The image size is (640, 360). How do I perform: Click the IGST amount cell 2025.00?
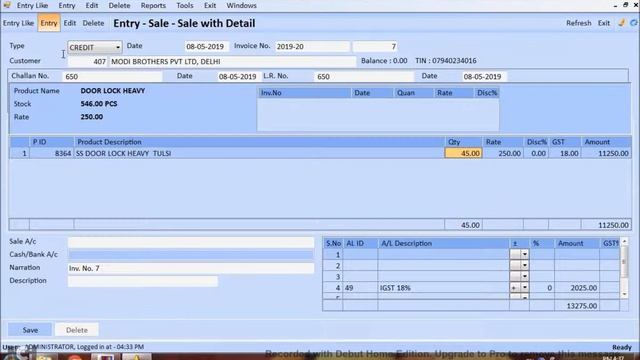(577, 288)
